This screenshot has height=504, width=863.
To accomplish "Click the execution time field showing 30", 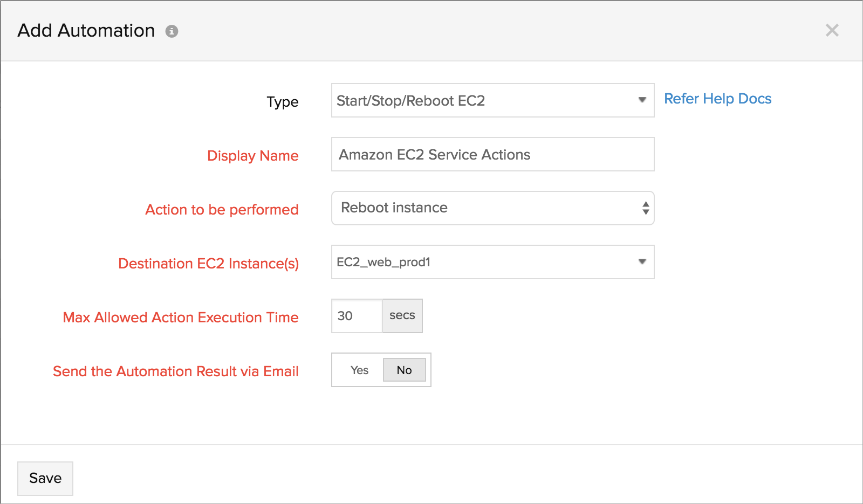I will tap(357, 316).
